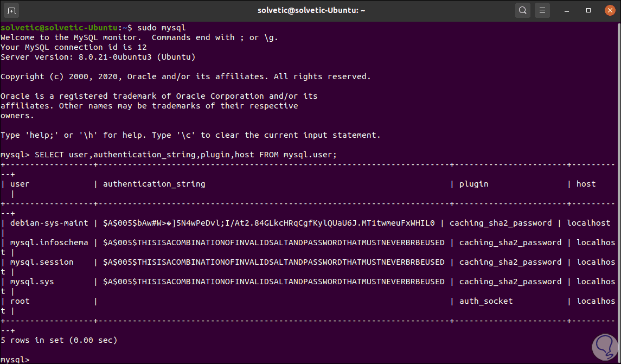Click the SELECT user query line
Screen dimensions: 621x364
185,155
